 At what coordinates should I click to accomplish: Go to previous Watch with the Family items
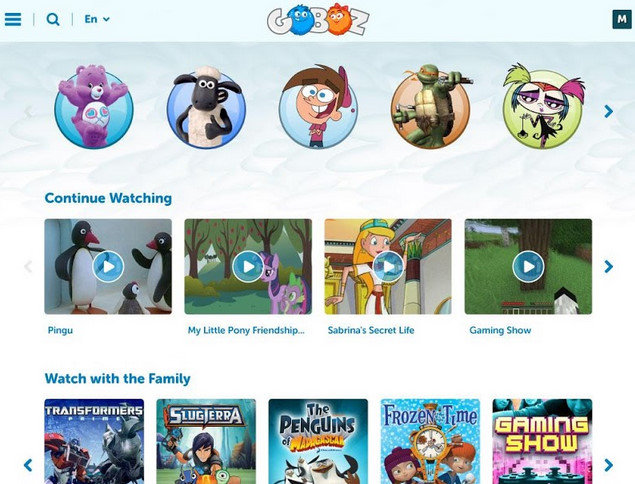[28, 465]
